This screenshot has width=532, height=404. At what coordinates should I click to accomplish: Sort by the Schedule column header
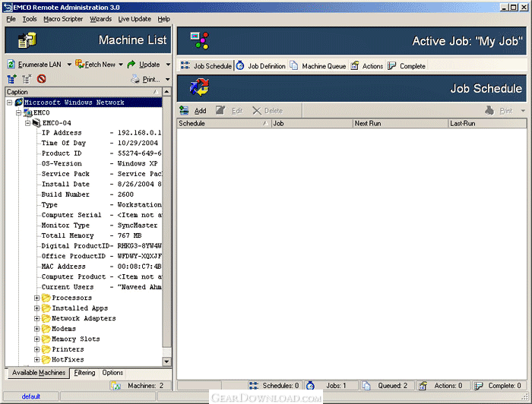(224, 123)
